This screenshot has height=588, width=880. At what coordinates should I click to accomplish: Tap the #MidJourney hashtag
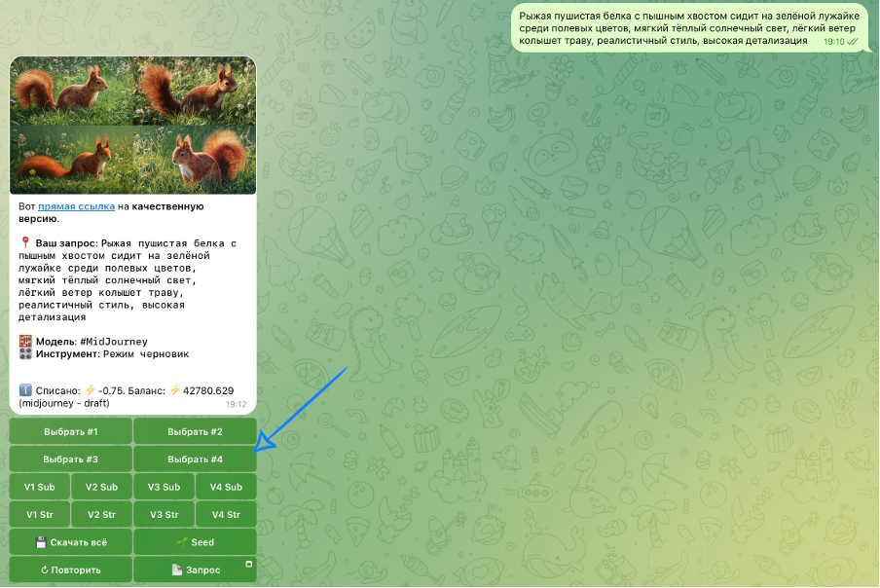click(114, 342)
